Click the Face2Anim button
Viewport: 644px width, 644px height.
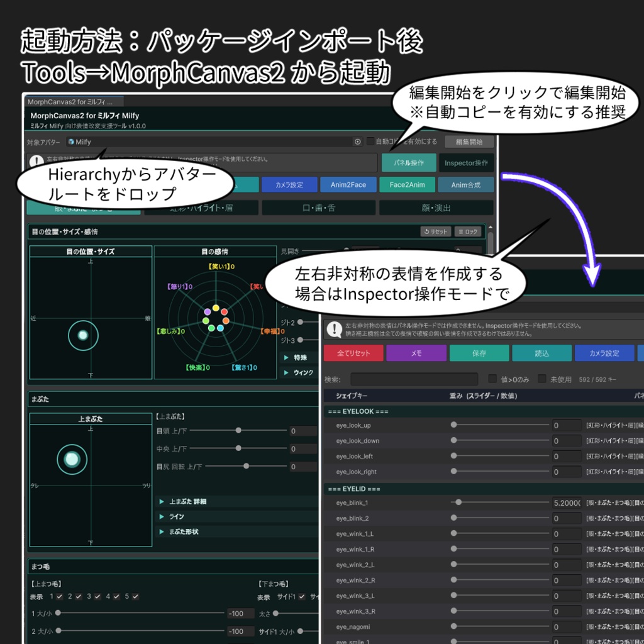click(x=407, y=185)
